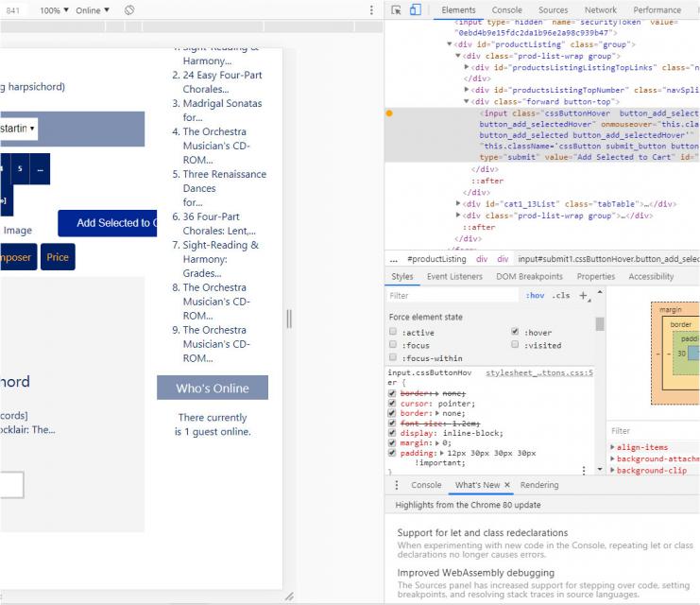The image size is (700, 605).
Task: Add a new style rule with plus icon
Action: pos(584,295)
